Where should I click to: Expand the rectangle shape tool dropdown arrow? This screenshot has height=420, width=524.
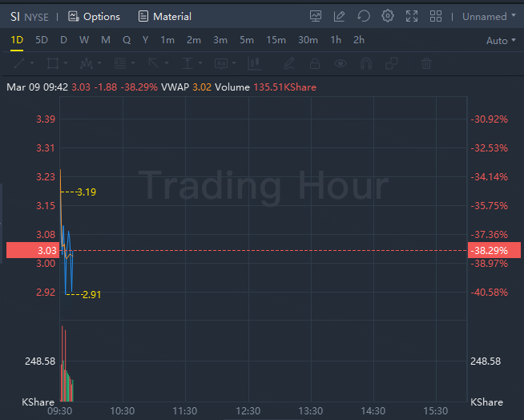click(x=66, y=63)
